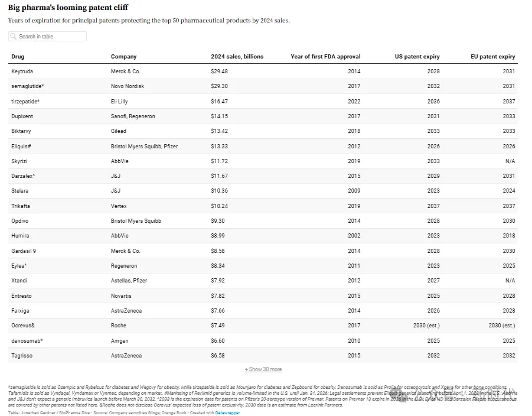Open the Datawrapper link in footer

click(227, 412)
